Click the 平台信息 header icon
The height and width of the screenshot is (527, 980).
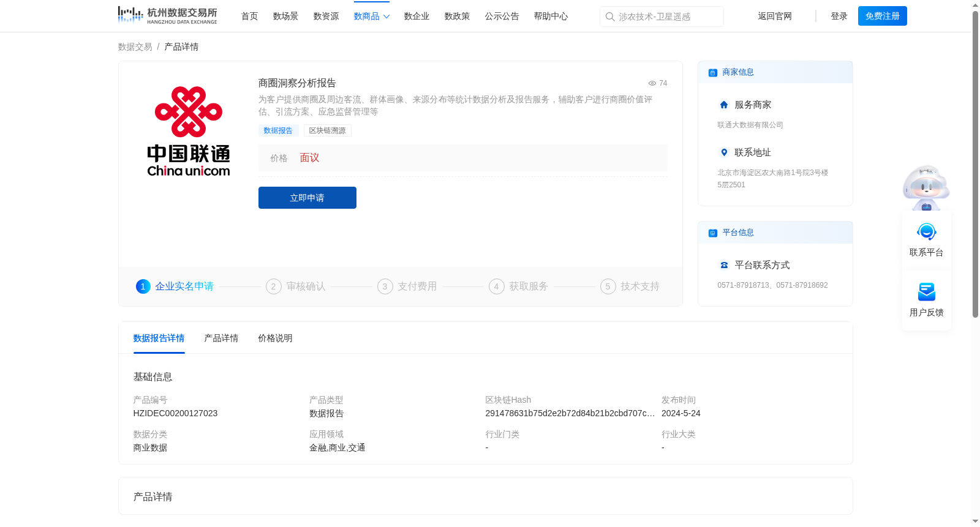713,233
